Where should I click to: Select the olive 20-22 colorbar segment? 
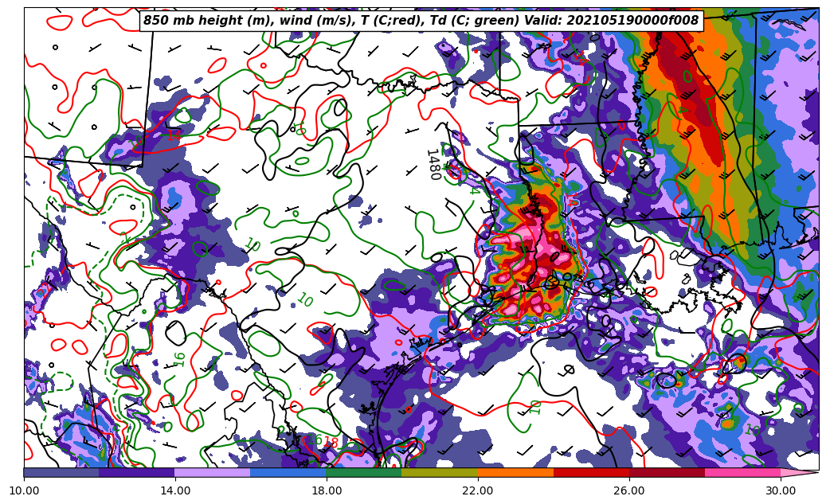click(x=440, y=472)
